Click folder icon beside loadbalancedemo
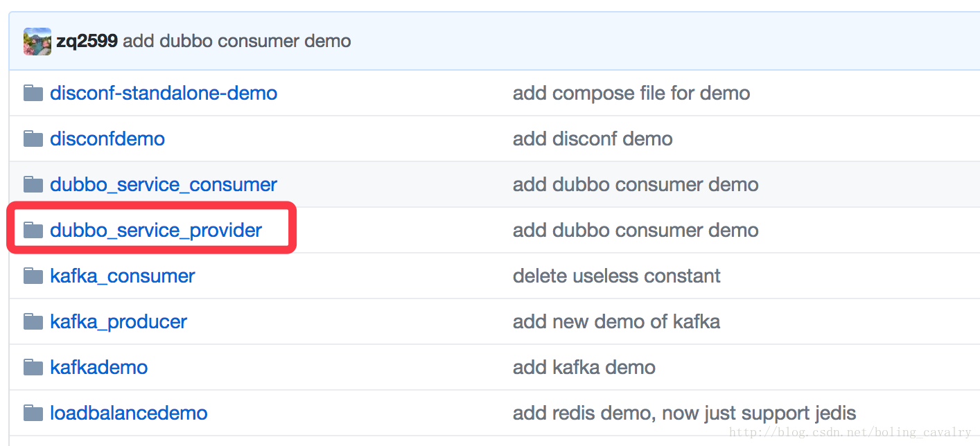This screenshot has width=980, height=446. click(33, 413)
